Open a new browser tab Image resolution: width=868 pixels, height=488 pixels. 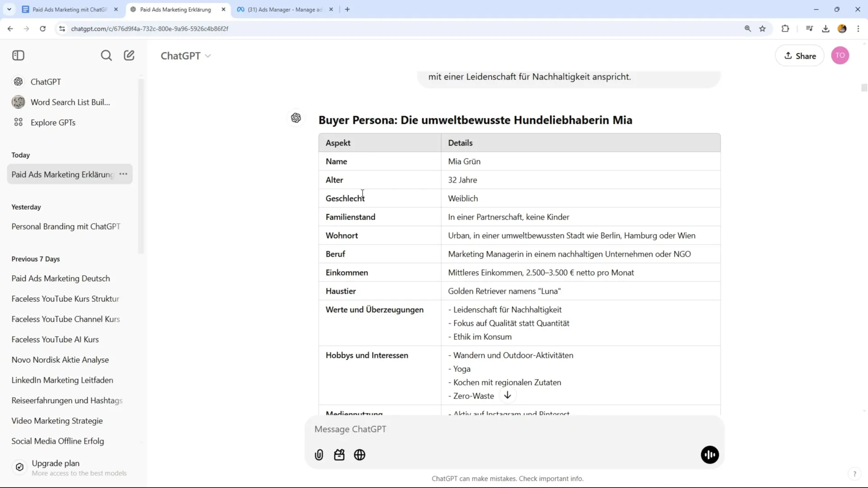click(x=347, y=9)
